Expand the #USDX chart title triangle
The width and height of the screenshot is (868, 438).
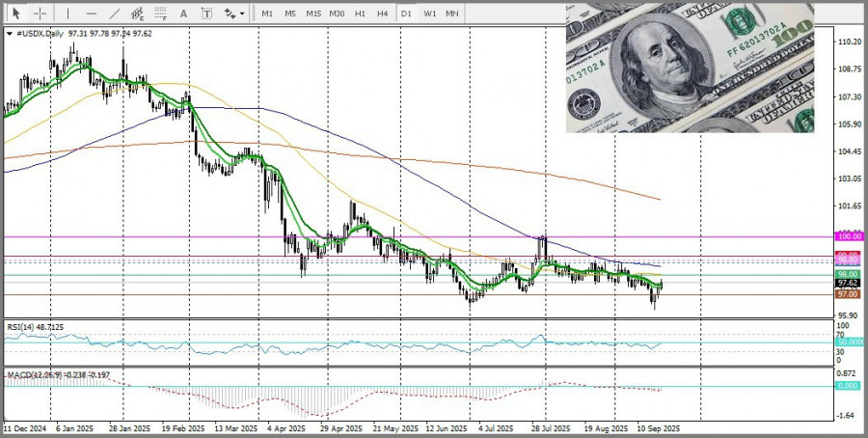tap(9, 33)
